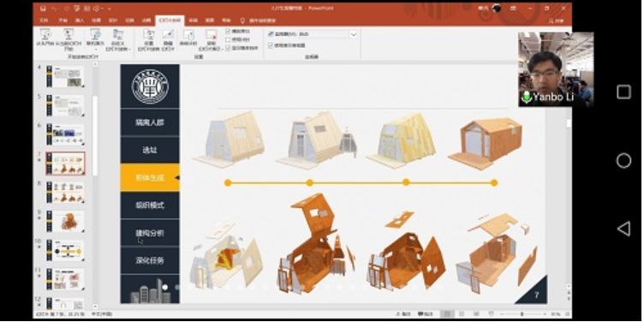Click the Share button in ribbon
Image resolution: width=644 pixels, height=322 pixels.
[x=556, y=21]
